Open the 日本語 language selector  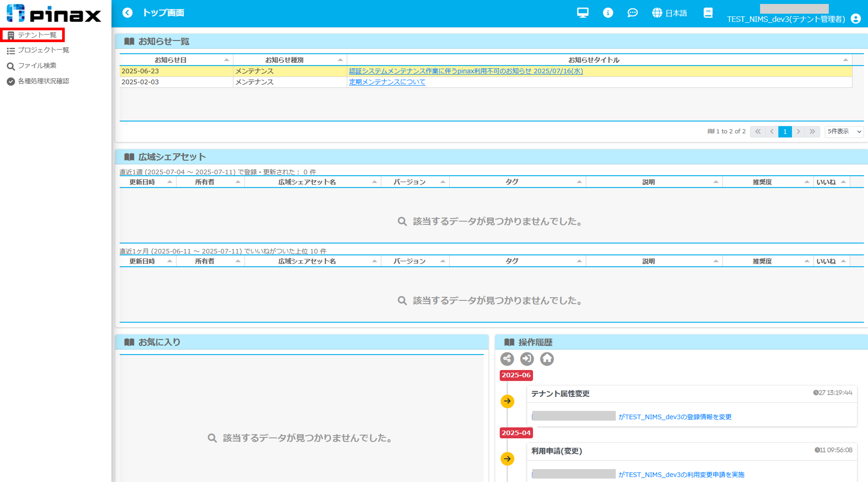pyautogui.click(x=670, y=13)
